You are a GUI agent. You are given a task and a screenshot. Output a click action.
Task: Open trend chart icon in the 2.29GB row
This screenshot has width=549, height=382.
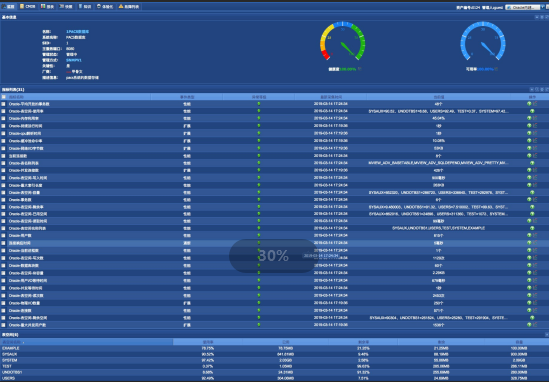(x=535, y=273)
